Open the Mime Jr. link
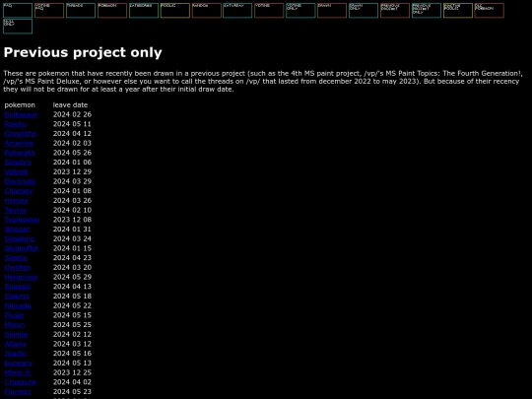 (18, 372)
